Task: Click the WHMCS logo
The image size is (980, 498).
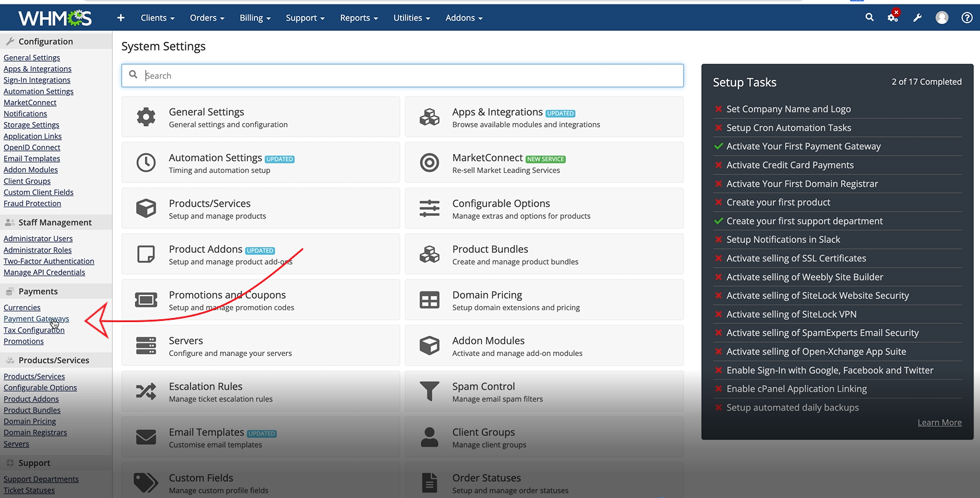Action: [x=55, y=18]
